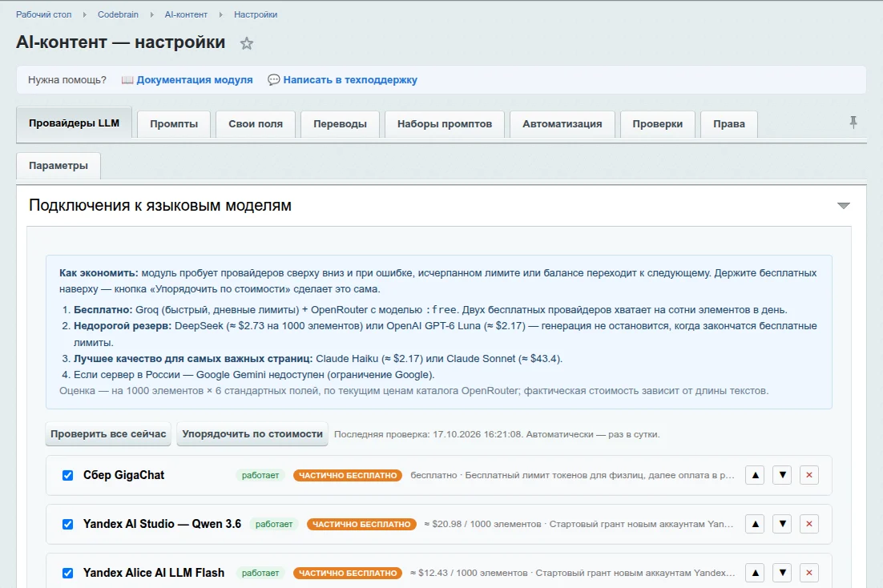Click работает status of Сбер GigaChat
The height and width of the screenshot is (588, 883).
click(260, 475)
